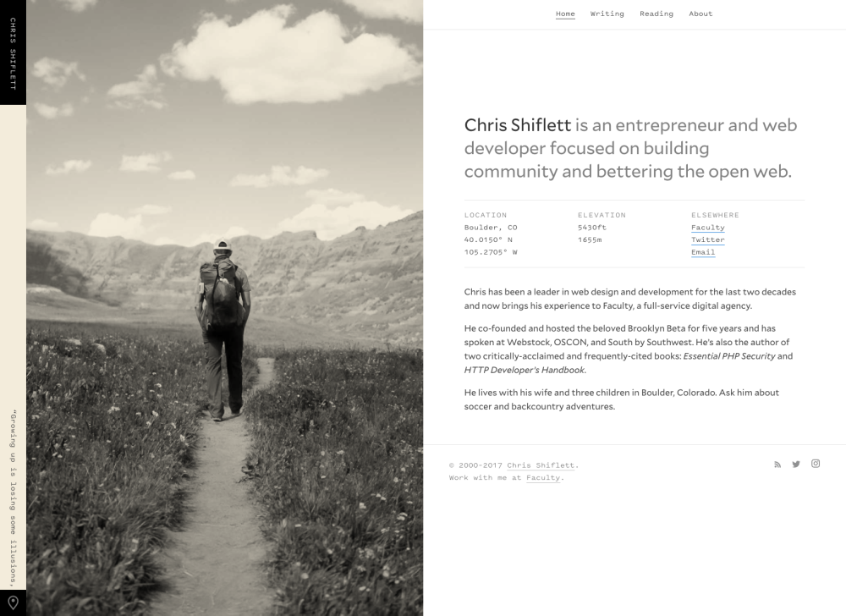The height and width of the screenshot is (616, 846).
Task: Click the location pin icon in sidebar
Action: coord(13,602)
